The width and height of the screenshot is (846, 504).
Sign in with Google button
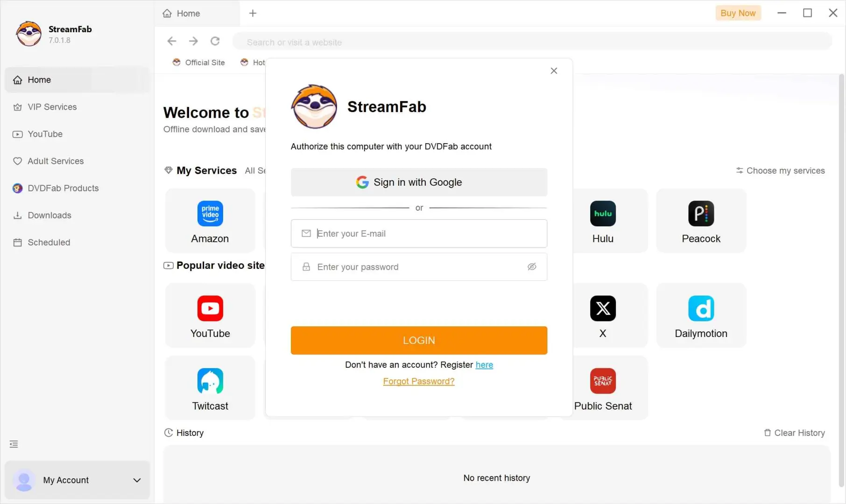[x=419, y=182]
